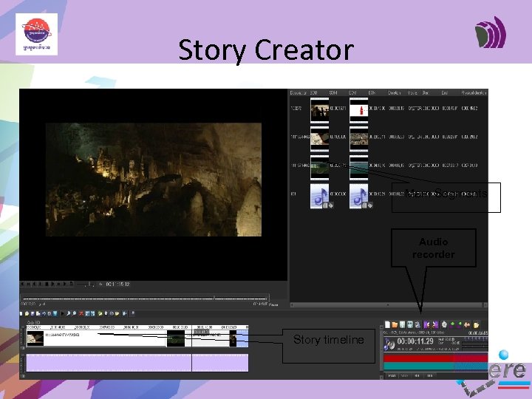The width and height of the screenshot is (532, 399).
Task: Click the End column header in segments list
Action: tap(445, 92)
